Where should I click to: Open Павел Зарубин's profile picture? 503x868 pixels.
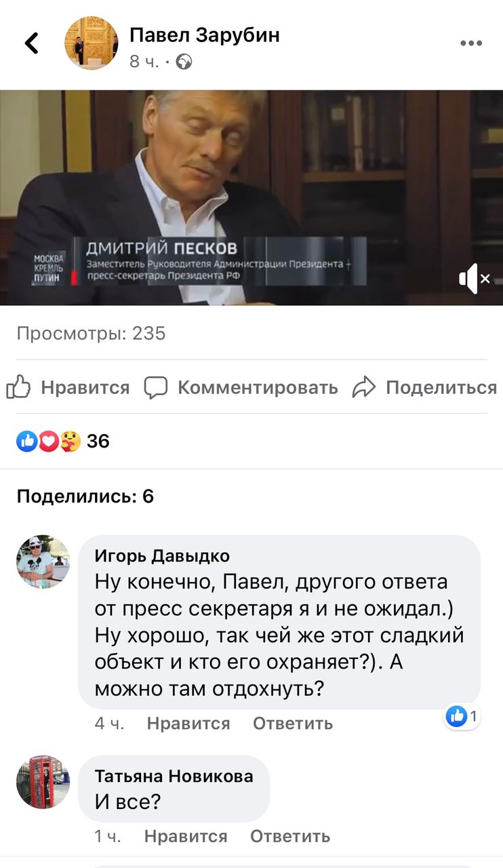click(91, 43)
